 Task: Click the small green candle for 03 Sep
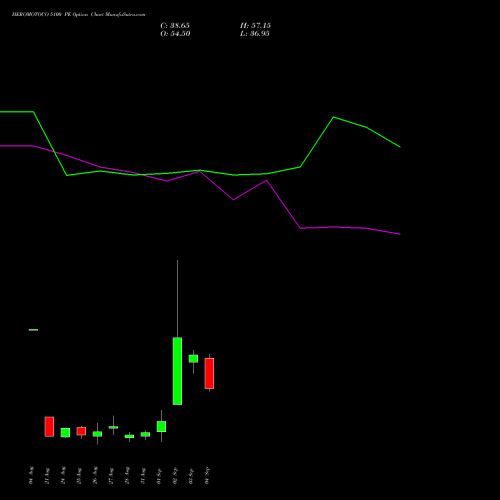tap(193, 359)
